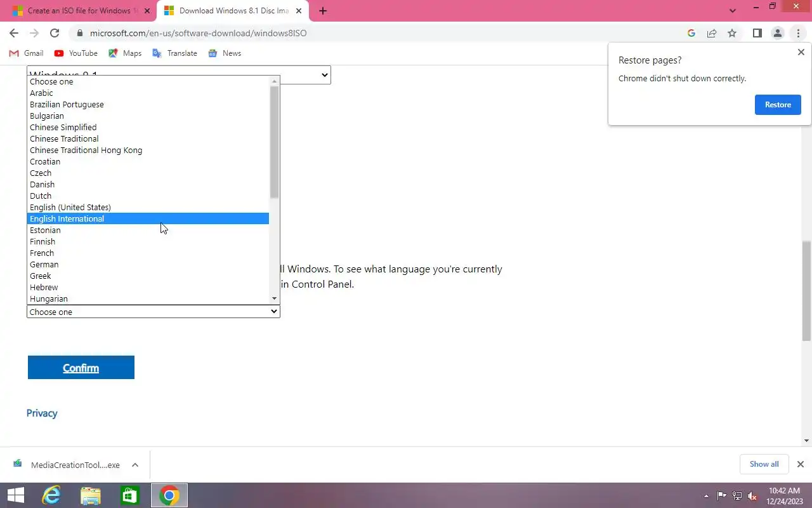812x508 pixels.
Task: Select Chinese Traditional Hong Kong option
Action: (x=148, y=150)
